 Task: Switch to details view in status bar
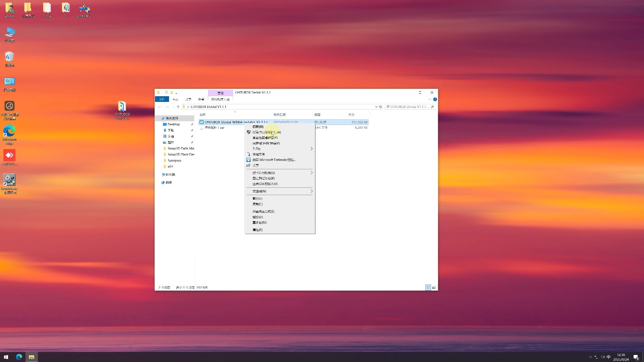click(x=428, y=288)
